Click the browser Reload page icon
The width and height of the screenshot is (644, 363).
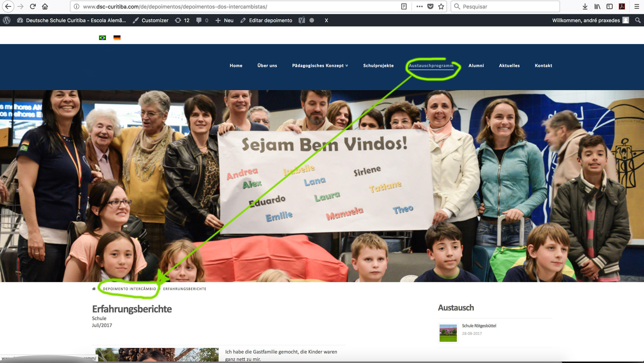[x=33, y=6]
